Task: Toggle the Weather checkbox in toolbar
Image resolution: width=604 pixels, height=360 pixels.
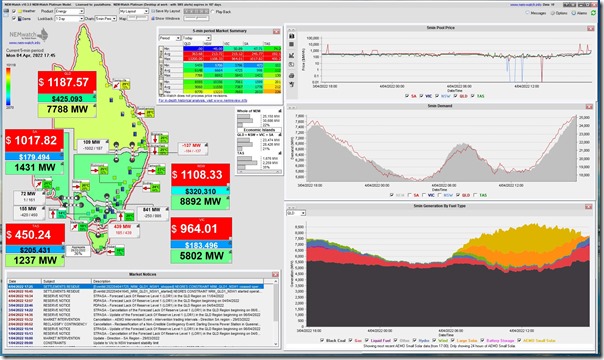Action: 14,11
